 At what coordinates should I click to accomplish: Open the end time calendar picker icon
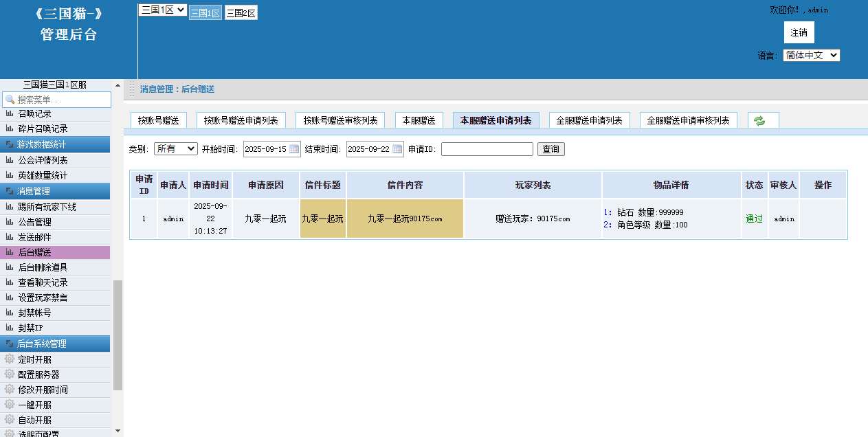[x=397, y=149]
